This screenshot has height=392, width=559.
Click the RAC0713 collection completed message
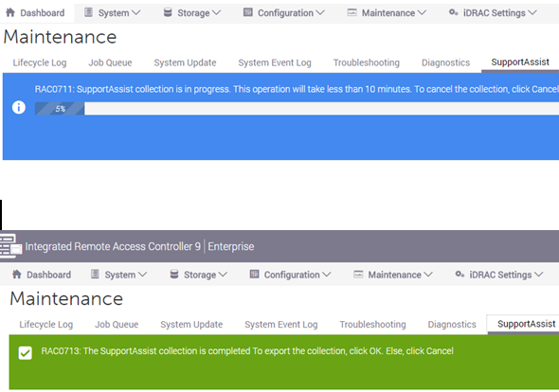click(247, 351)
